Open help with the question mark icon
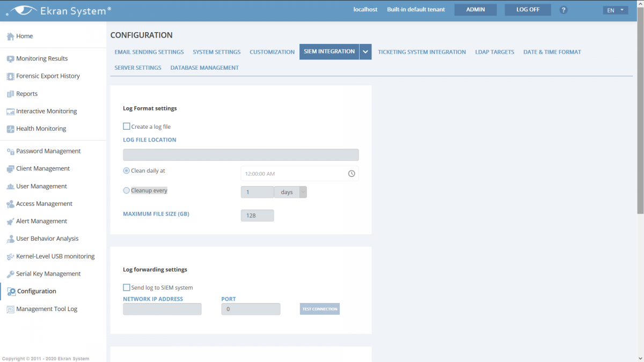Screen dimensions: 644x362 pos(563,10)
